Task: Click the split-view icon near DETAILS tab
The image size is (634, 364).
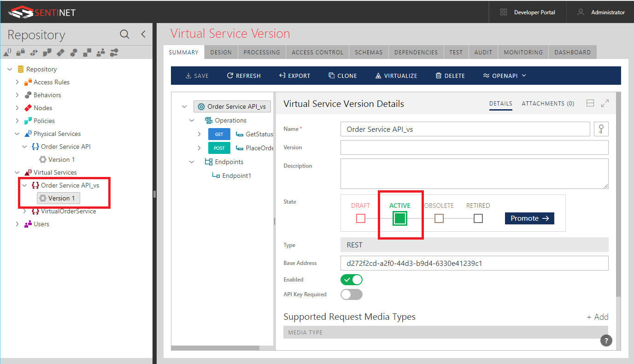Action: (x=590, y=103)
